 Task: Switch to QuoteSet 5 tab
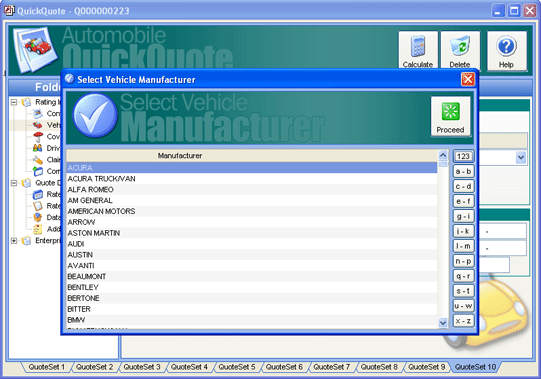click(x=237, y=367)
